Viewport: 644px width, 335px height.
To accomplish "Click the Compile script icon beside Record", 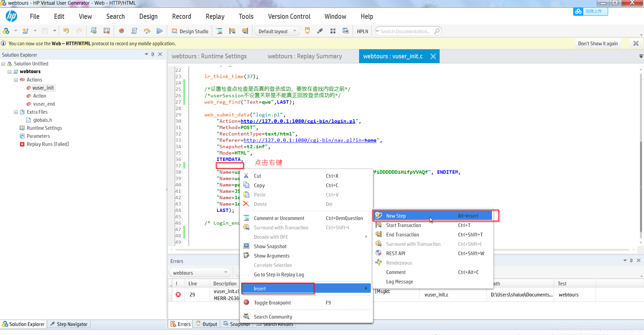I will 134,31.
